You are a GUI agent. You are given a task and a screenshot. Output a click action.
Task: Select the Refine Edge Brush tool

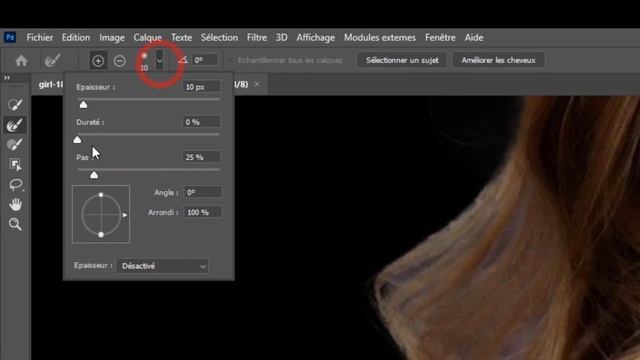[x=15, y=125]
